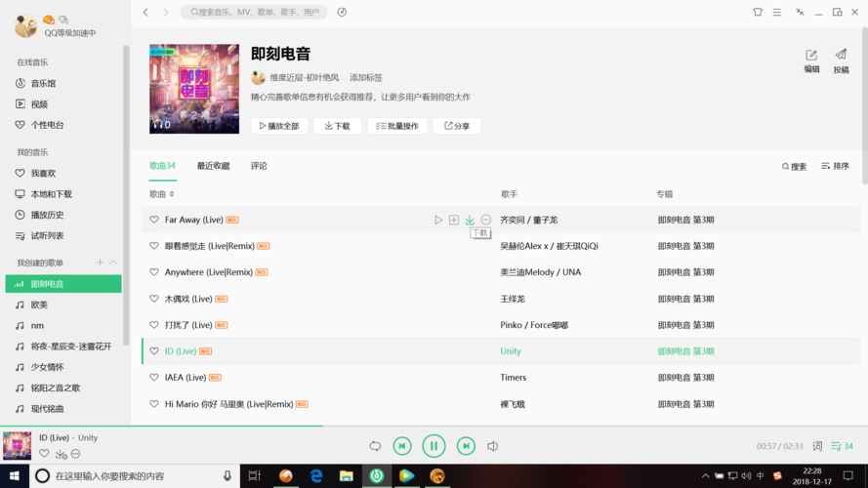Viewport: 868px width, 488px height.
Task: Like 木偶戏 (Live) with the heart
Action: click(154, 299)
